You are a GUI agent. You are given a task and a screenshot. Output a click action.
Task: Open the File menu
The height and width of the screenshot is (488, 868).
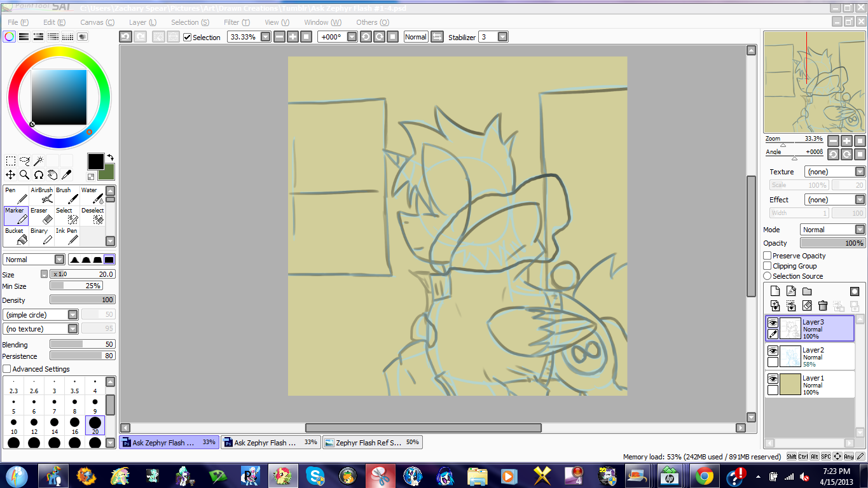[18, 22]
